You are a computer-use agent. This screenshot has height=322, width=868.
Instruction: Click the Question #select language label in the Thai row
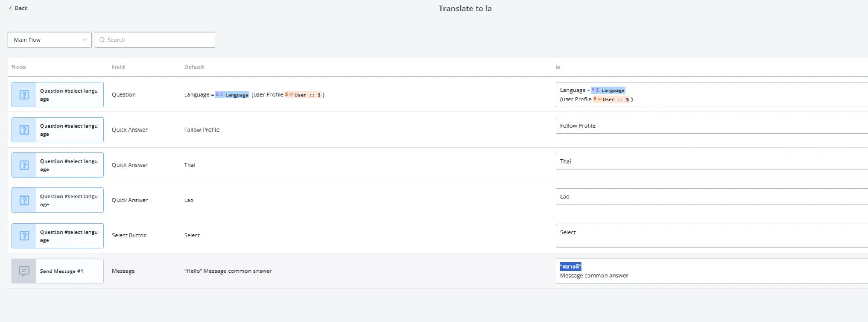(69, 165)
